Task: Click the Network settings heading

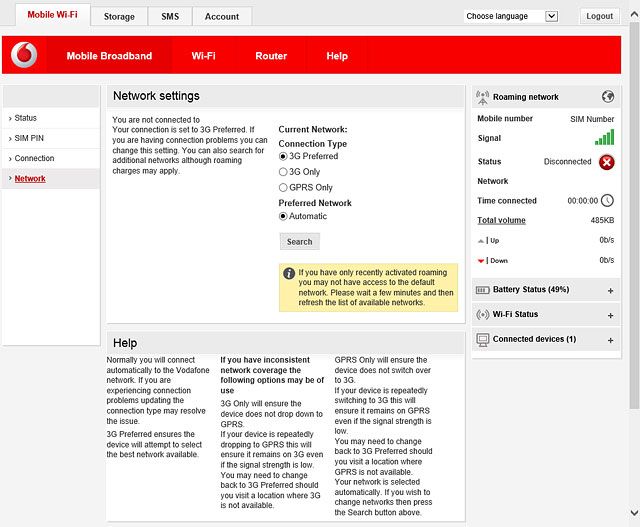Action: click(x=156, y=96)
